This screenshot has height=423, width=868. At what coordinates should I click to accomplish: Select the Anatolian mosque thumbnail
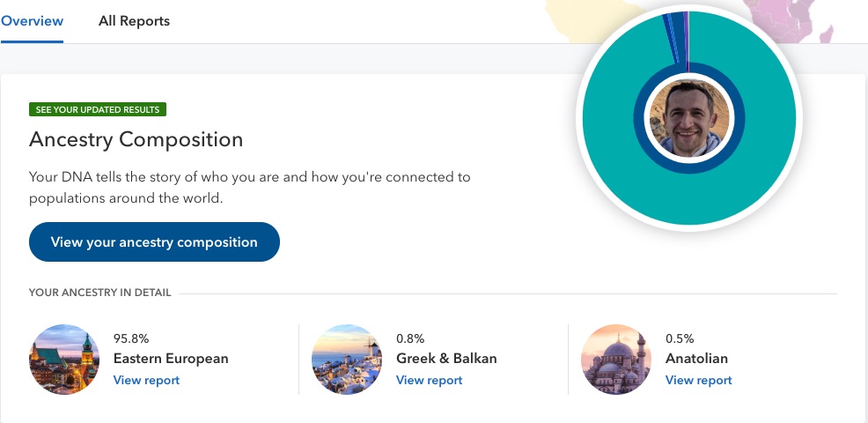[x=616, y=360]
